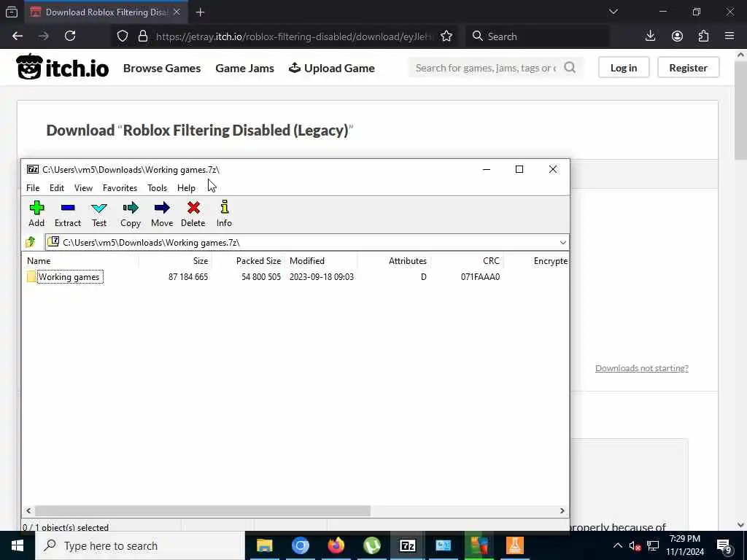The image size is (747, 560).
Task: Extract the archive with the Extract button
Action: (68, 214)
